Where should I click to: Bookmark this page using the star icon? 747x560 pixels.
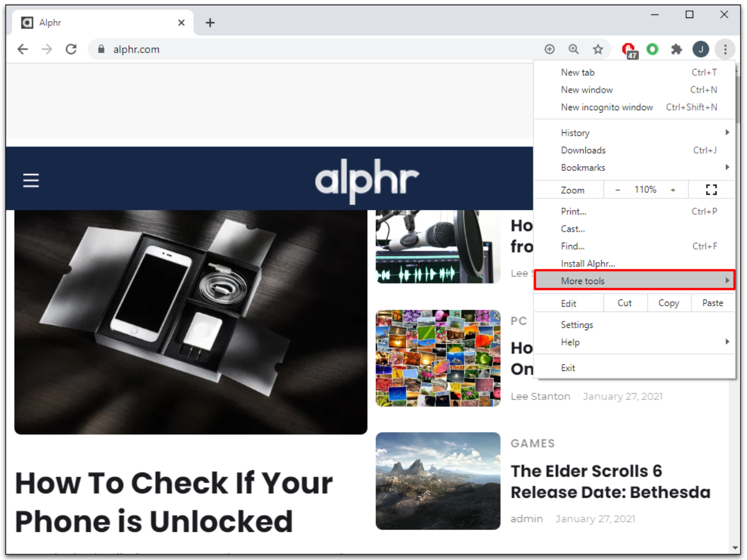click(x=598, y=49)
